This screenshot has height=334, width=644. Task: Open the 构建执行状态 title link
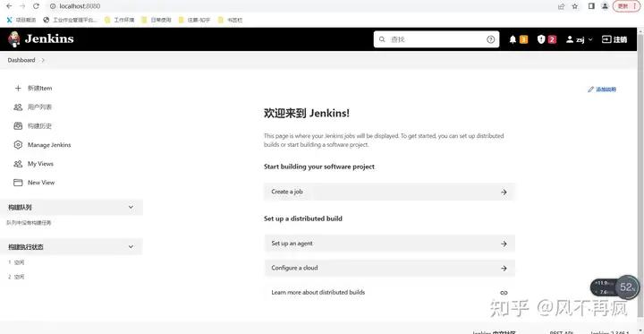tap(26, 247)
